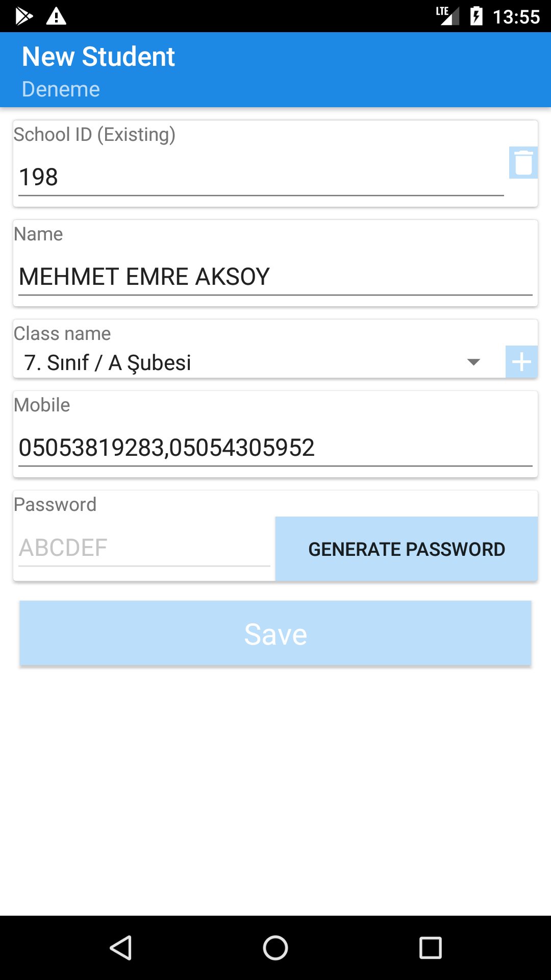This screenshot has width=551, height=980.
Task: Expand the Class name dropdown arrow
Action: [x=473, y=362]
